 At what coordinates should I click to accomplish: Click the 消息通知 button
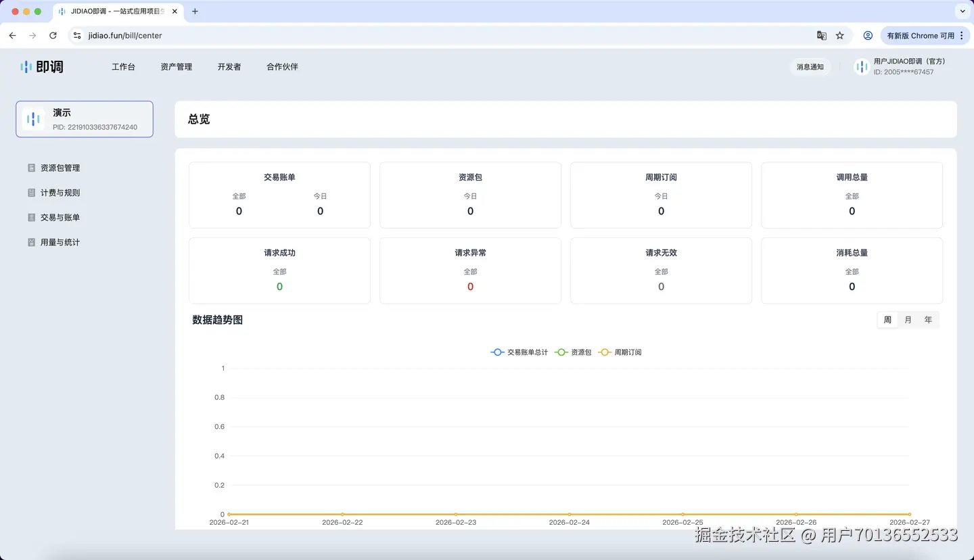(x=810, y=66)
